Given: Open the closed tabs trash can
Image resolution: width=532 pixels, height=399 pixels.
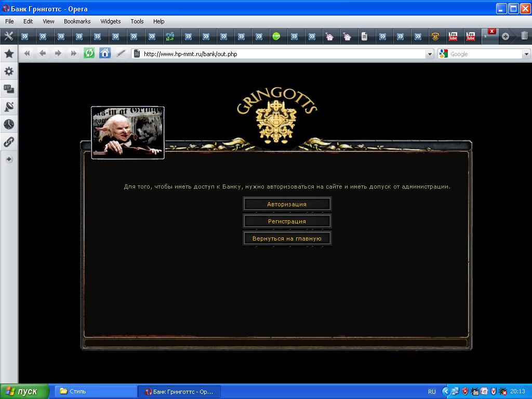Looking at the screenshot, I should (x=525, y=36).
